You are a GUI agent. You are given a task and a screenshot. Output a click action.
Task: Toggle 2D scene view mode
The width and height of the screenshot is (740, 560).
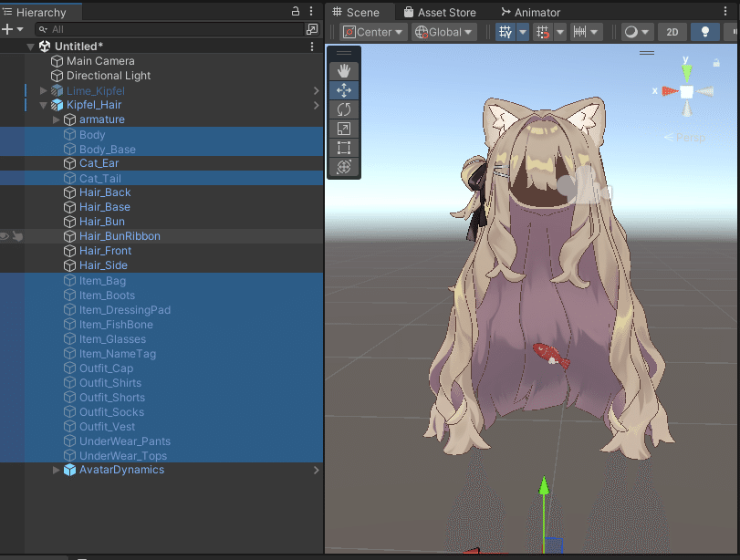(672, 31)
